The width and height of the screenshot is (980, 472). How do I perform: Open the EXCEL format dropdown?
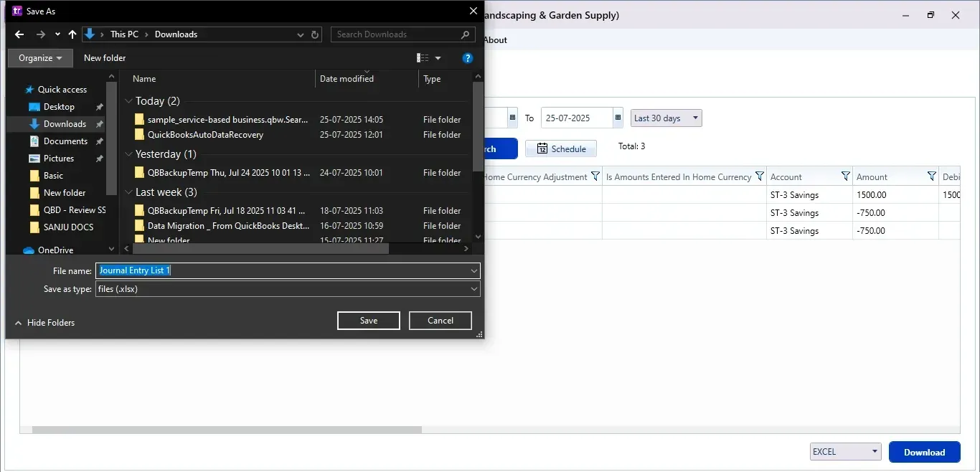[845, 452]
